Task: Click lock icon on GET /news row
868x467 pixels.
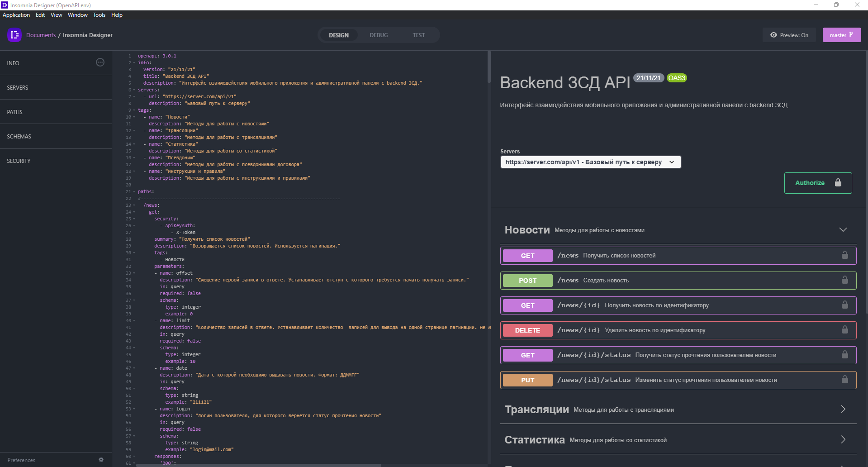Action: coord(844,255)
